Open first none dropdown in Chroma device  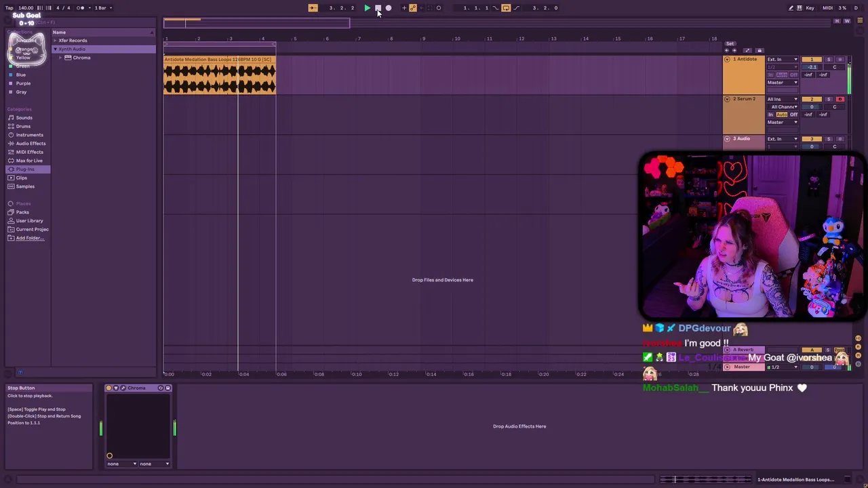[x=121, y=464]
